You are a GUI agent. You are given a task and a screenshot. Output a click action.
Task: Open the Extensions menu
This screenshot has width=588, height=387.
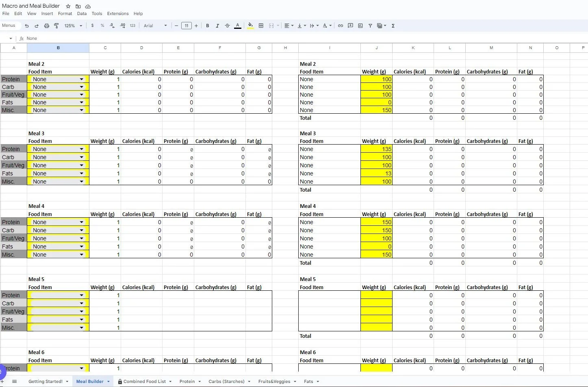pyautogui.click(x=118, y=13)
